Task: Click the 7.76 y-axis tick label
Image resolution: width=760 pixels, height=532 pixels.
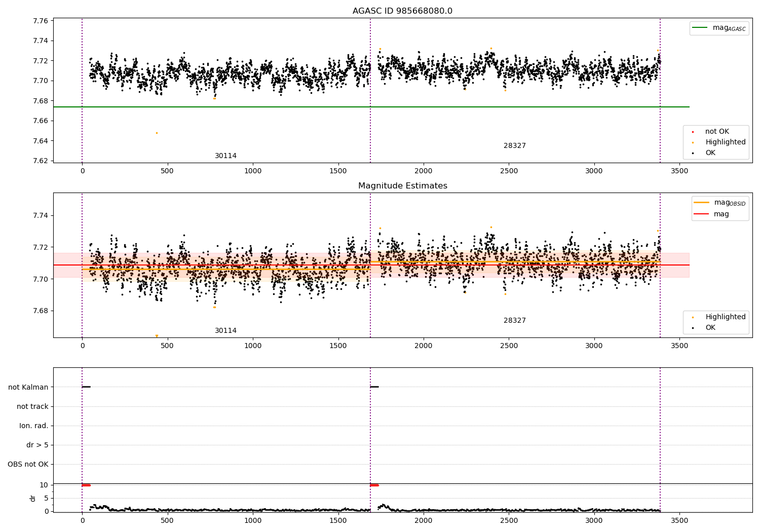Action: point(40,21)
